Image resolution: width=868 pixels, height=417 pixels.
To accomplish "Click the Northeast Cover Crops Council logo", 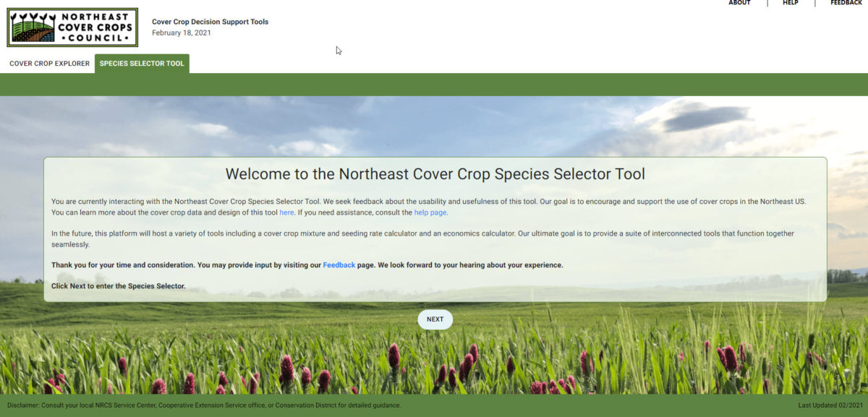I will coord(72,27).
